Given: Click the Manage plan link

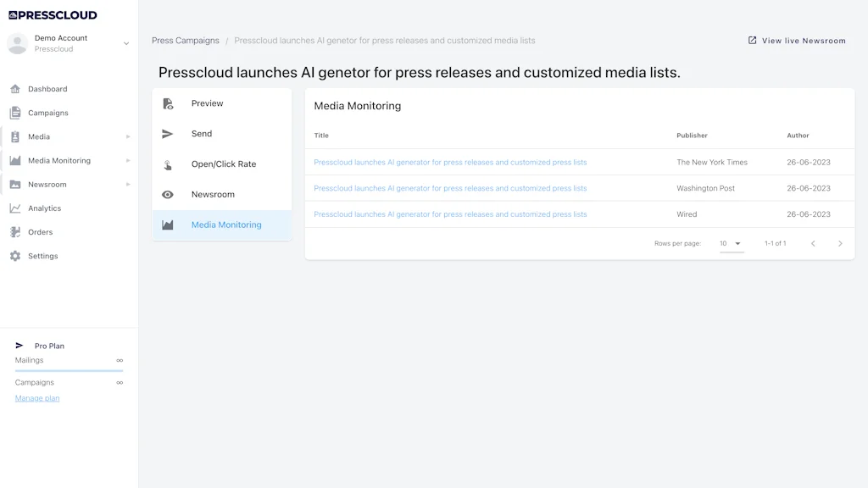Looking at the screenshot, I should tap(36, 397).
